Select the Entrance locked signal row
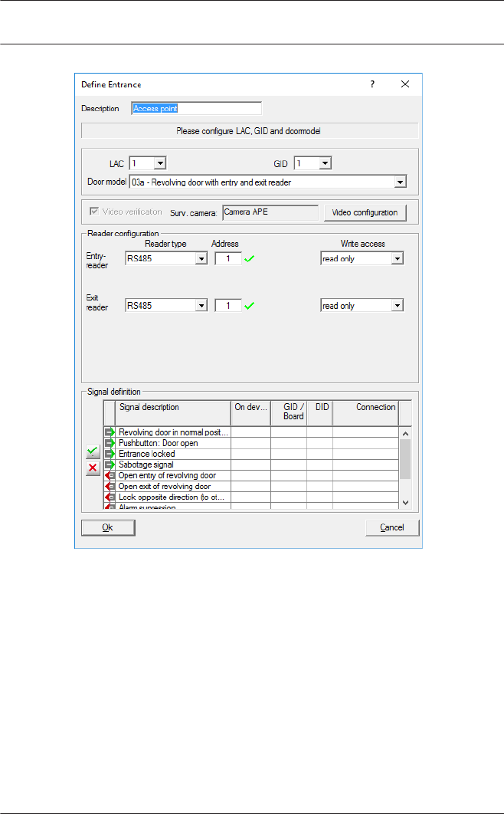This screenshot has height=814, width=504. [x=251, y=454]
